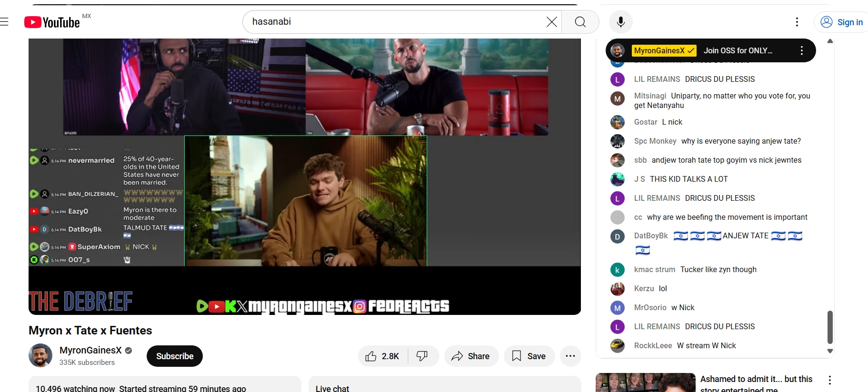Open the hamburger guide menu
The image size is (868, 392).
(x=4, y=22)
